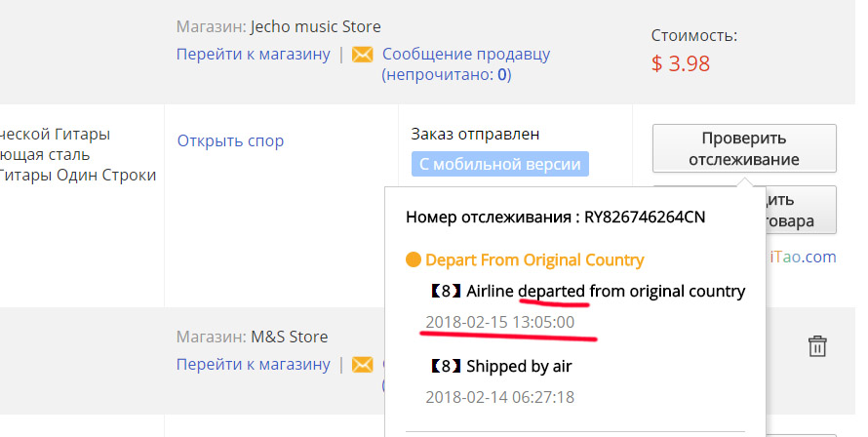Click orange status dot by Depart From Original Country
Viewport: 868px width, 437px height.
pos(413,260)
